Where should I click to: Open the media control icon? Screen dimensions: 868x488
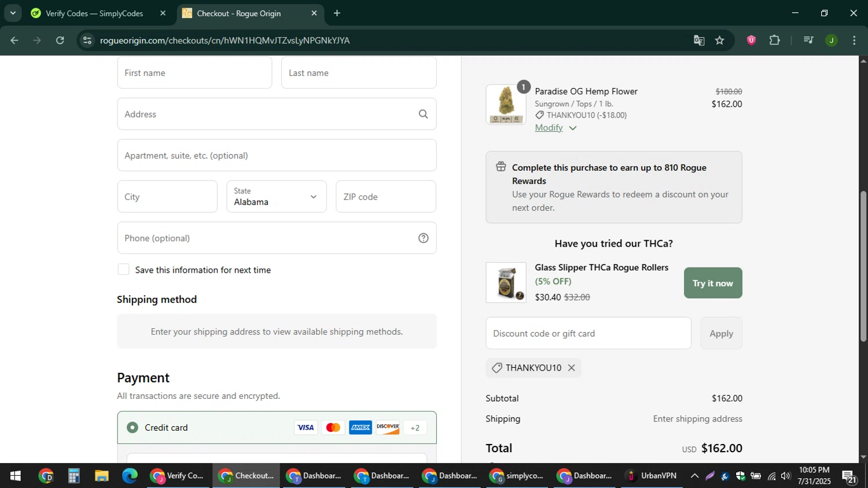(808, 41)
